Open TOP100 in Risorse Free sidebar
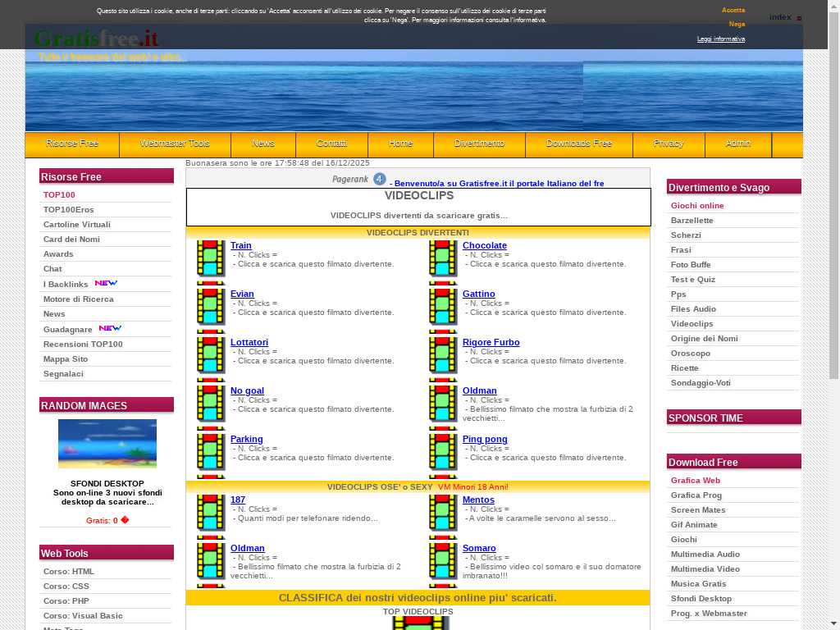 (59, 195)
